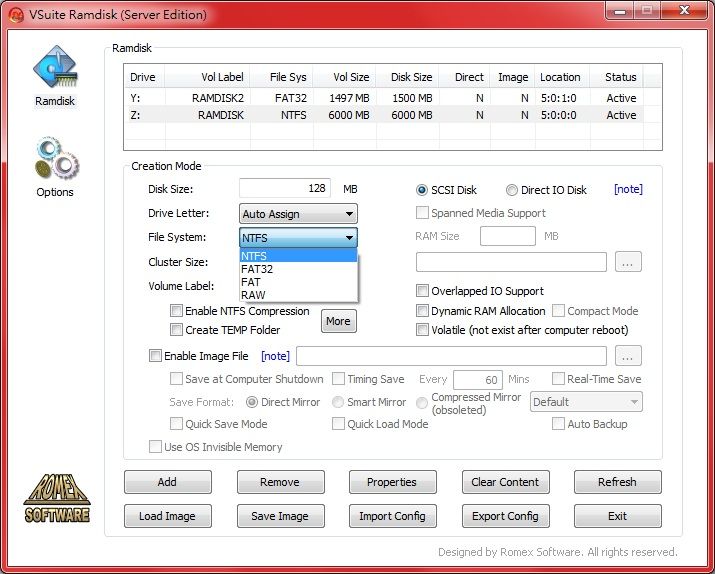Choose NTFS in the file system list
This screenshot has width=715, height=574.
[x=298, y=256]
